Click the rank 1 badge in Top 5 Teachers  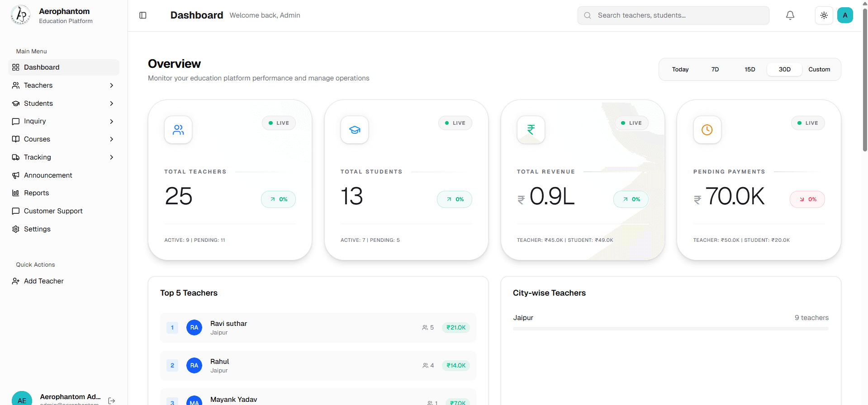172,328
